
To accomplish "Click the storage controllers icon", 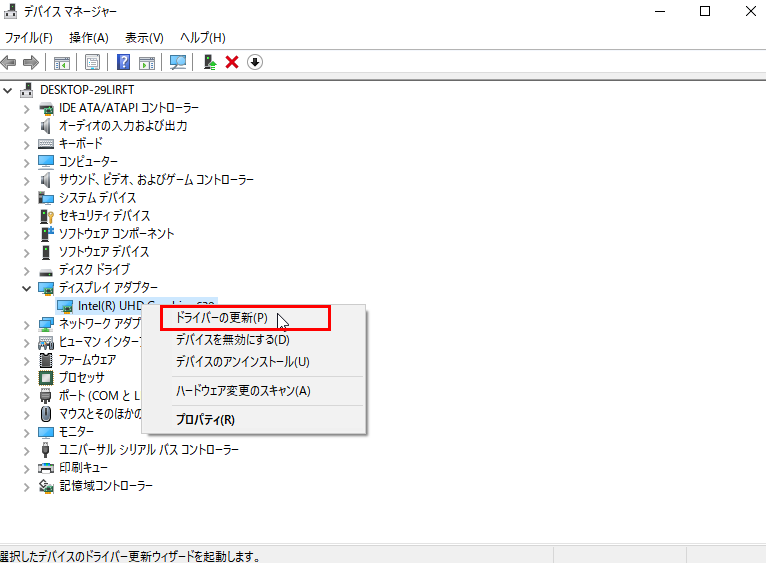I will click(x=46, y=486).
